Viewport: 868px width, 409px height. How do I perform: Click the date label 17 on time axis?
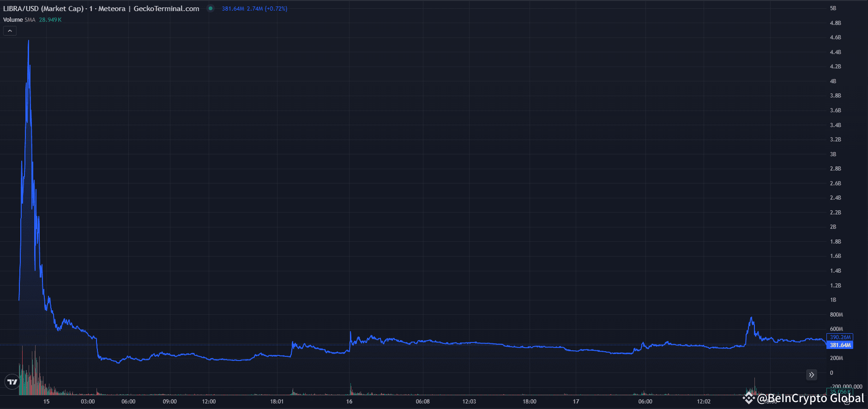pos(576,402)
